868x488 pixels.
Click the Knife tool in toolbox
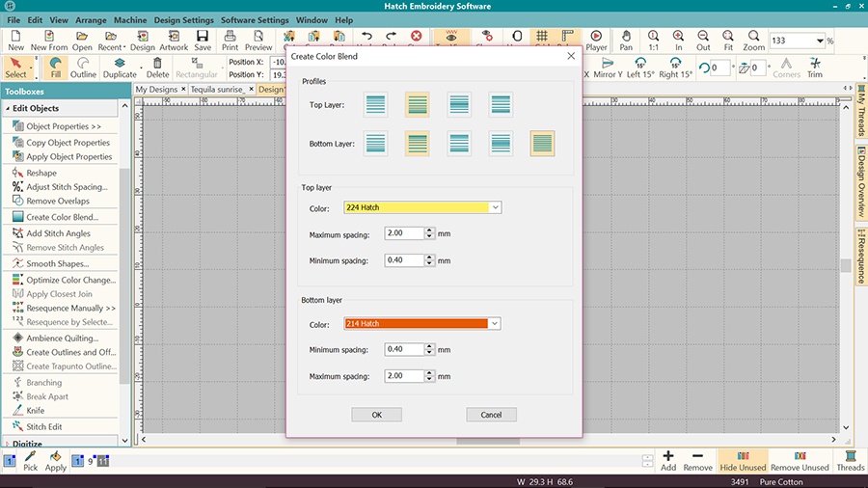point(35,411)
